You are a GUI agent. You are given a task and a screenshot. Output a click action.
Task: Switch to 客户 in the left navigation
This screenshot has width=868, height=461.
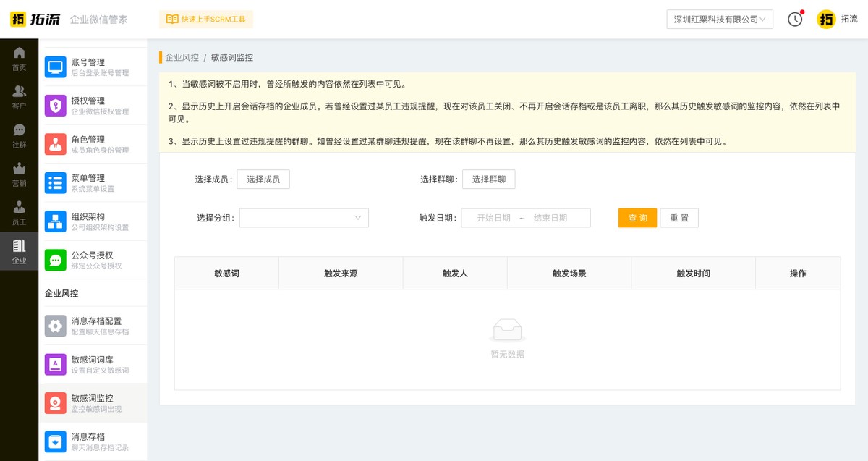click(x=20, y=95)
